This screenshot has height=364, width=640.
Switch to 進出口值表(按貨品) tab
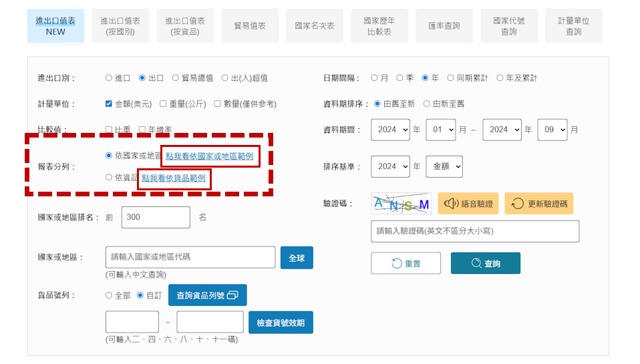185,25
